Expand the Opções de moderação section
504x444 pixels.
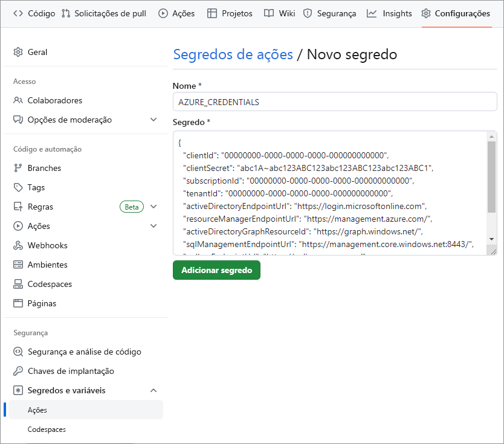point(153,120)
